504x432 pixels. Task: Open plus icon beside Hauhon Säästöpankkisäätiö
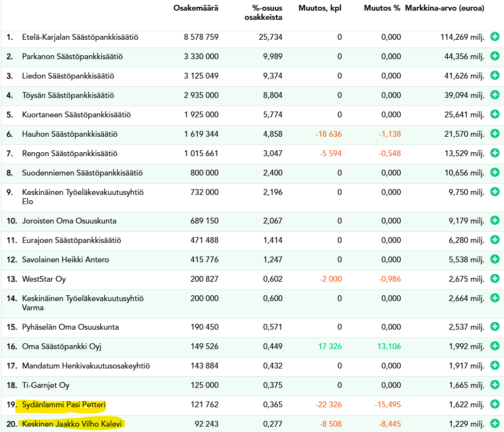pos(495,134)
